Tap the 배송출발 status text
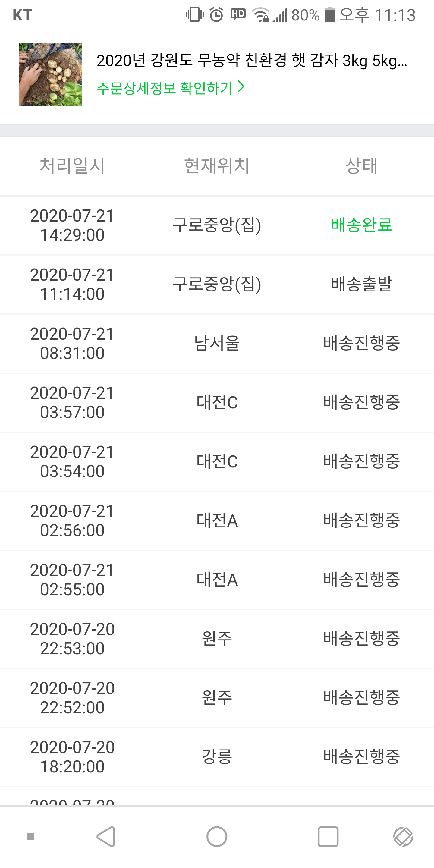This screenshot has height=868, width=434. tap(361, 284)
